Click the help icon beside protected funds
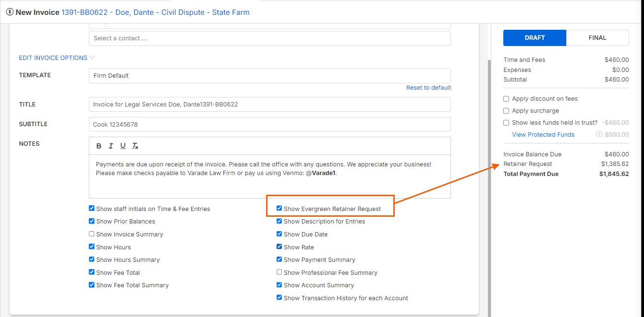644x317 pixels. (x=599, y=135)
